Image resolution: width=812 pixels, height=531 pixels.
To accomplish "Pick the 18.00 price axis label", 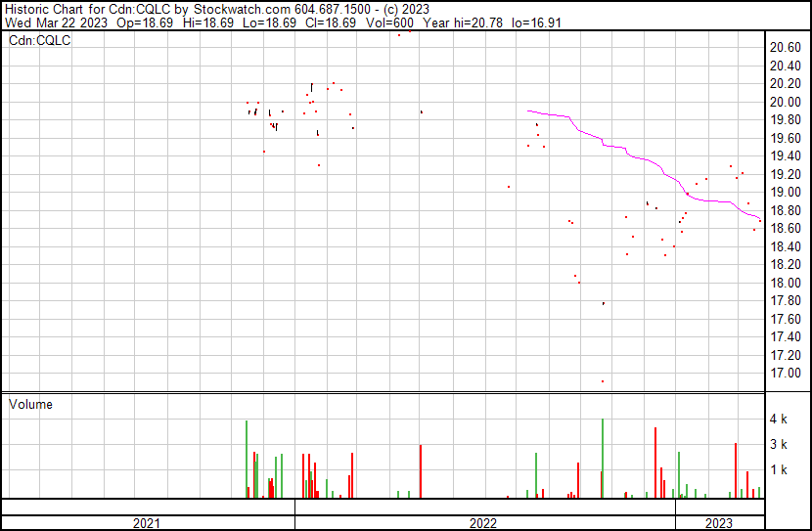I will click(x=787, y=284).
